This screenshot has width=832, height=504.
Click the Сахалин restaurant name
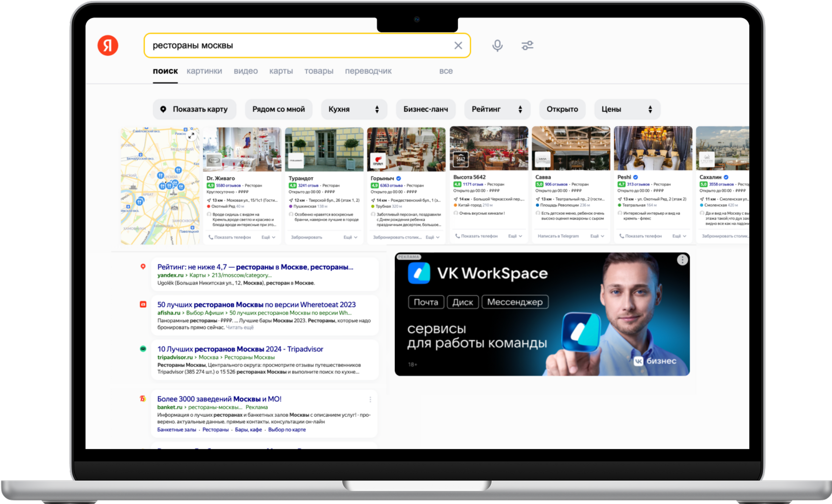pos(710,177)
